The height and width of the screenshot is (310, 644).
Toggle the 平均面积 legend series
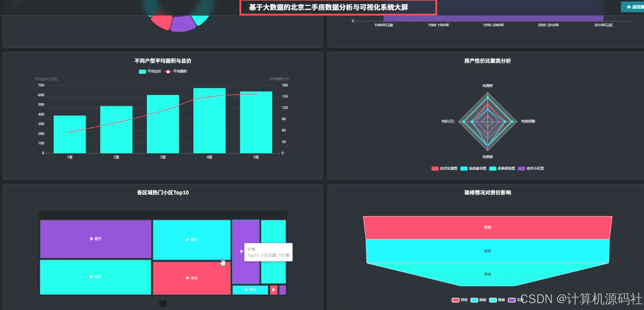point(176,71)
